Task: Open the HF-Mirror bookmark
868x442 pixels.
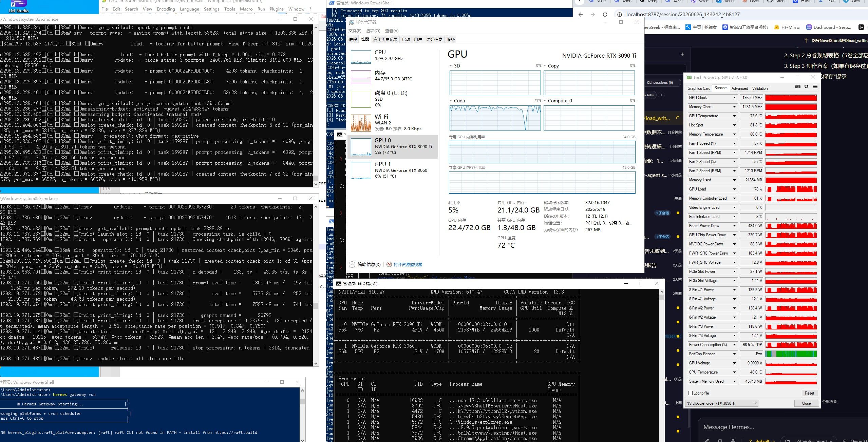Action: tap(787, 27)
